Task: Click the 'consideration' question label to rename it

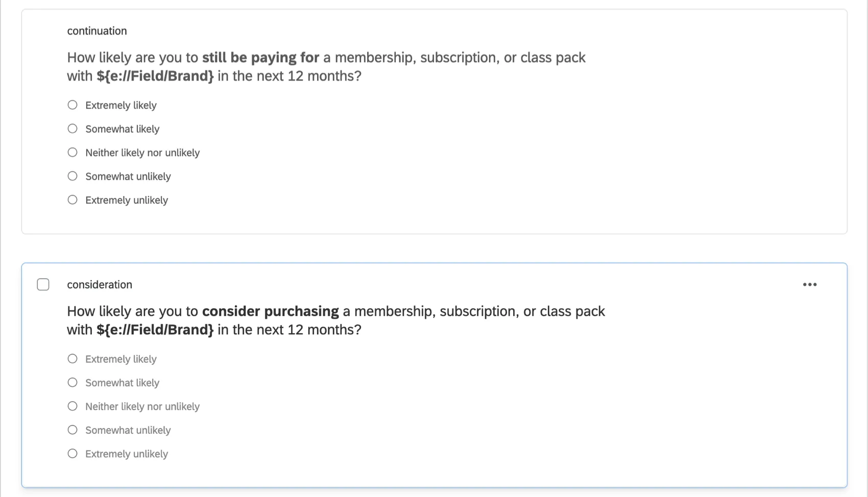Action: tap(100, 284)
